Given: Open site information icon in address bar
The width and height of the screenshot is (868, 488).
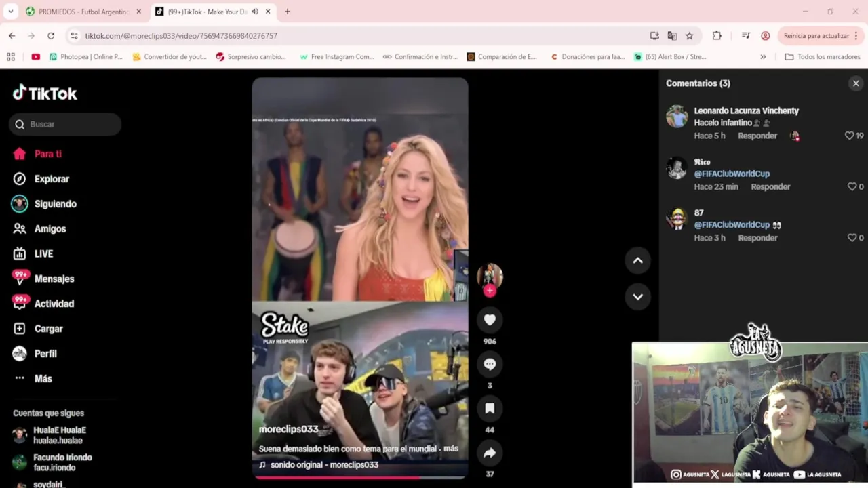Looking at the screenshot, I should click(74, 35).
